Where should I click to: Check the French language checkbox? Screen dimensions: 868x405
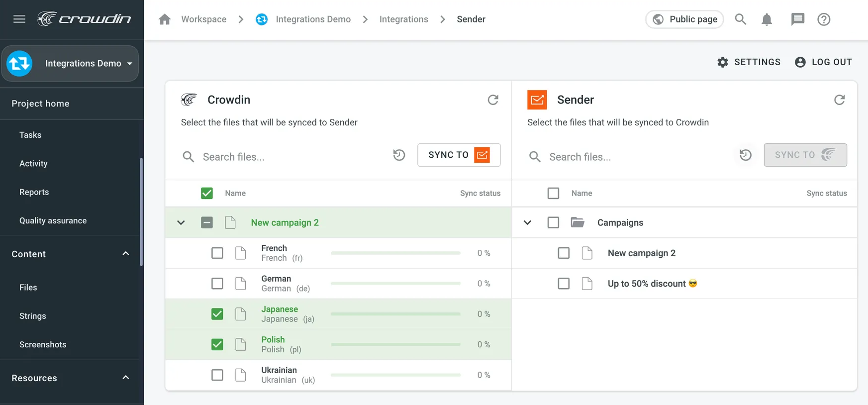217,253
